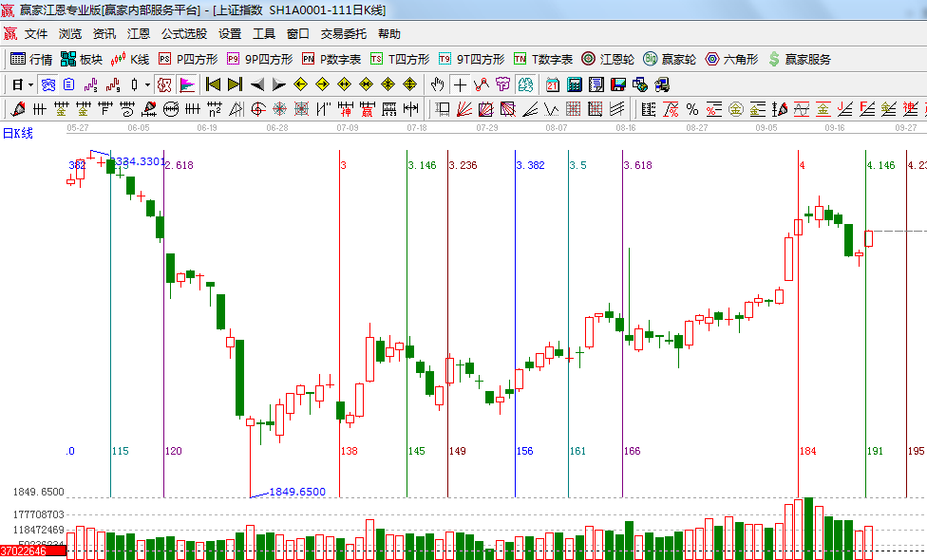Expand the candlestick style dropdown arrow
This screenshot has height=560, width=927.
click(147, 84)
